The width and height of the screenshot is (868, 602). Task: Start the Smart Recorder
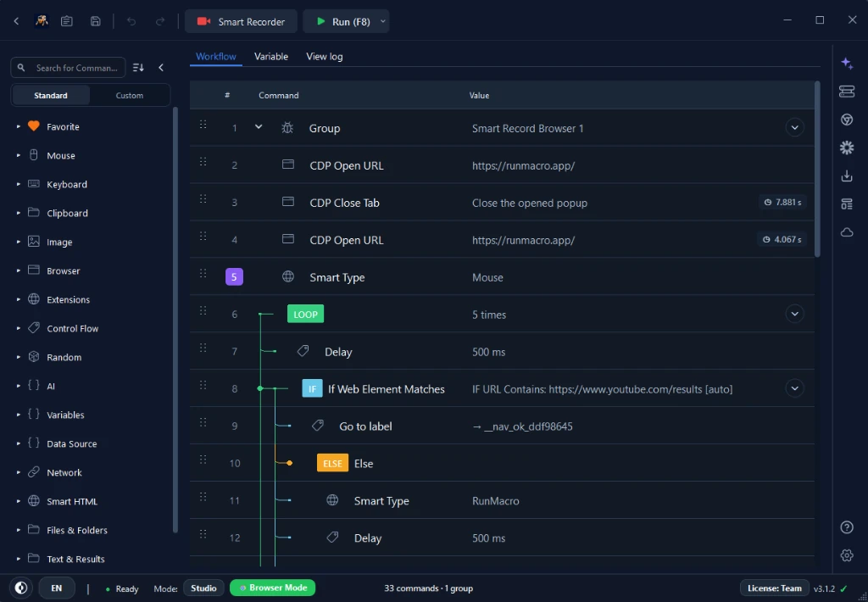click(x=241, y=21)
